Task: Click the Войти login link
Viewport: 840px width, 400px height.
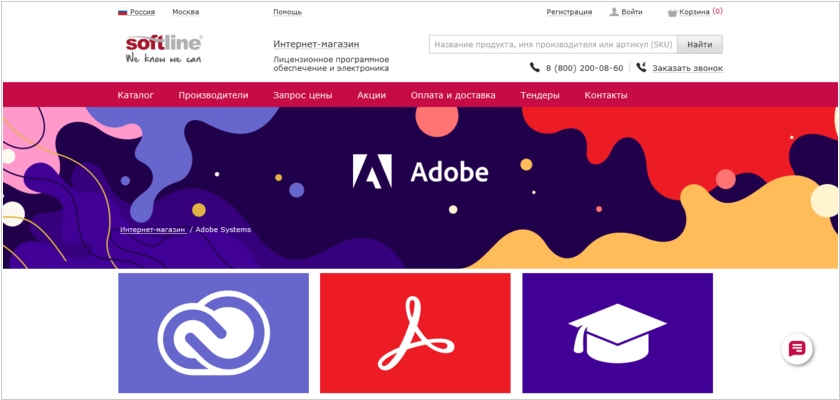Action: coord(632,12)
